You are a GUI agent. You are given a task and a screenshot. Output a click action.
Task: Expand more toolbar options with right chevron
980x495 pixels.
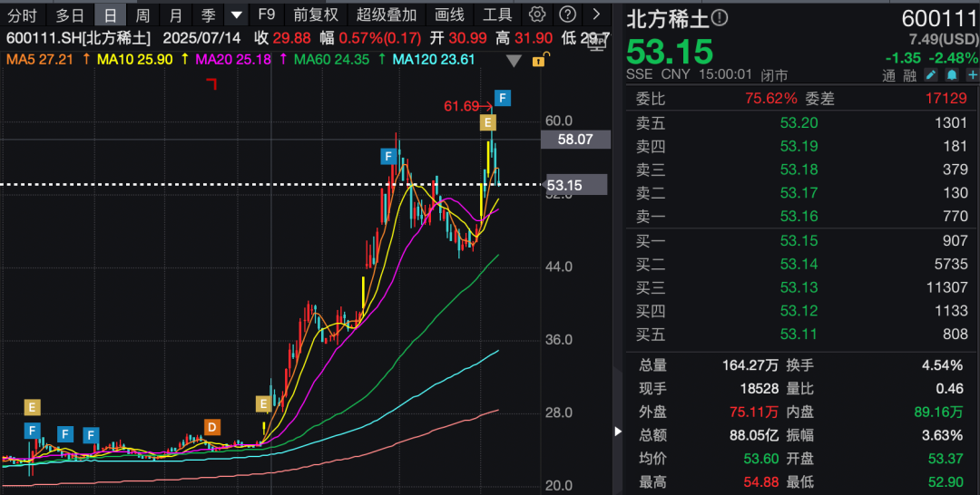(x=595, y=15)
